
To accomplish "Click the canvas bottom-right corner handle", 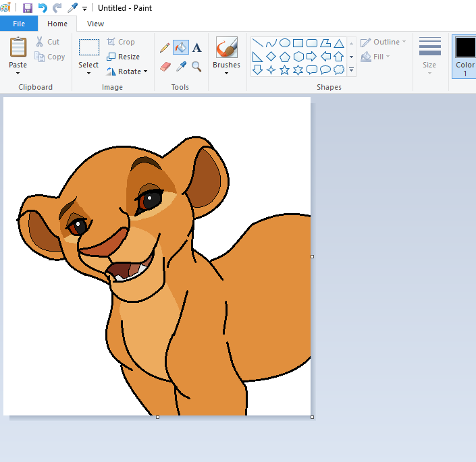I will click(x=313, y=417).
